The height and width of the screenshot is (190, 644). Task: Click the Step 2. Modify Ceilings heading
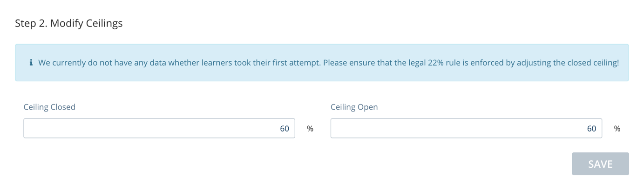(69, 23)
